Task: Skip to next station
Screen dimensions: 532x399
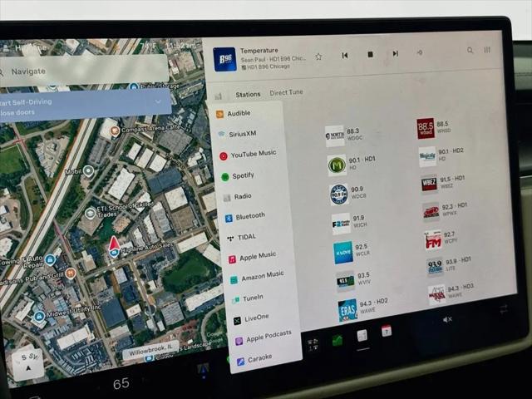Action: tap(396, 53)
